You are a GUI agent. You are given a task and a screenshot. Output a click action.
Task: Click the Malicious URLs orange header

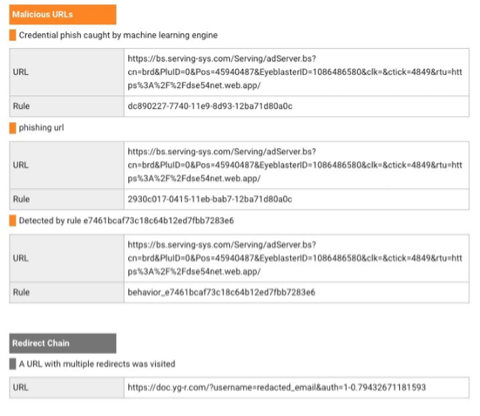pyautogui.click(x=63, y=14)
